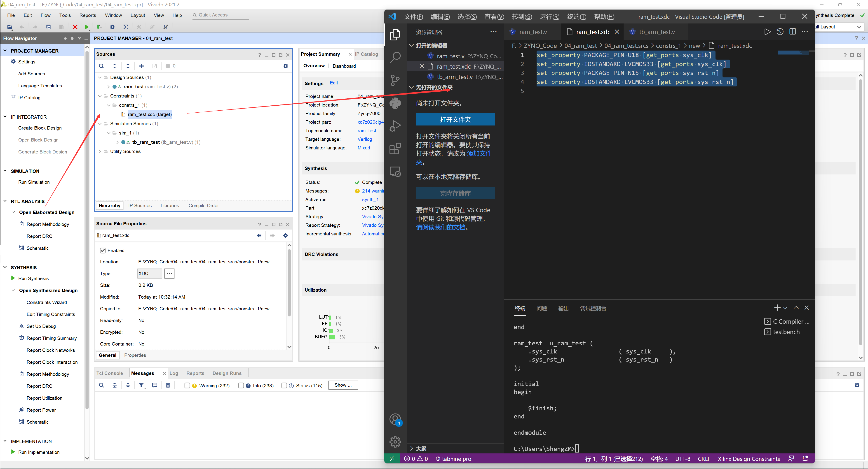Open the Search view in VS Code sidebar
Image resolution: width=868 pixels, height=469 pixels.
coord(395,57)
